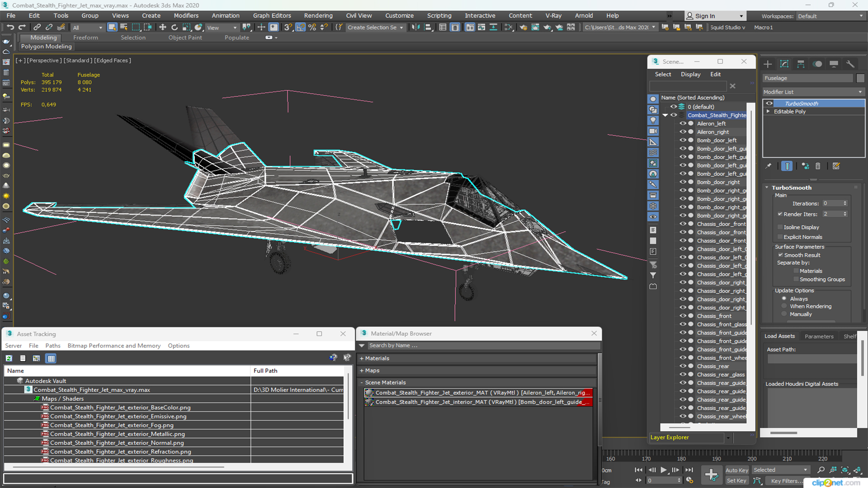
Task: Click the Configure Modifier Sets icon
Action: pos(836,166)
